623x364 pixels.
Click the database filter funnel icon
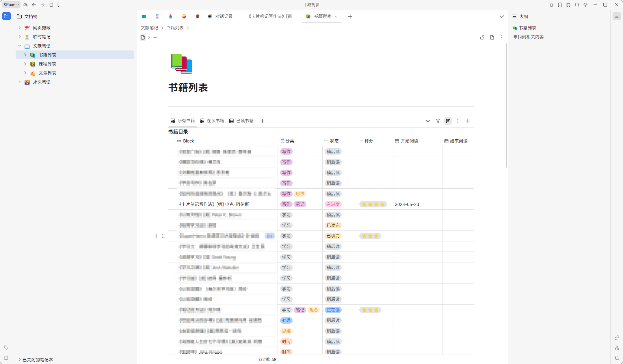tap(438, 121)
